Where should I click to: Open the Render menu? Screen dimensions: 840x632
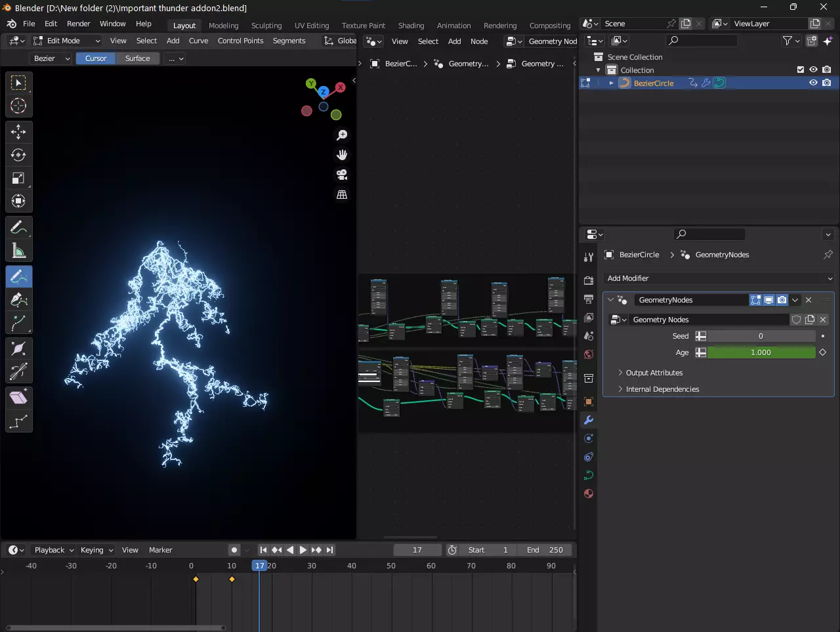[78, 24]
